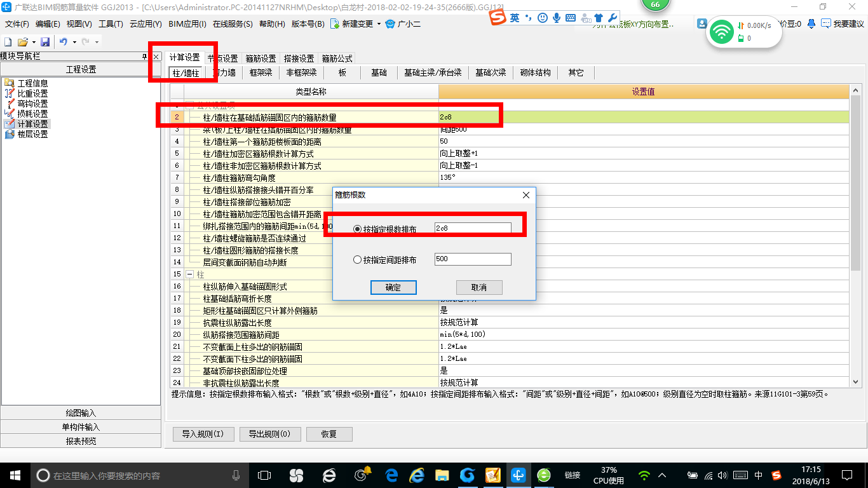Collapse the 柱 group in row 15
The height and width of the screenshot is (488, 868).
[189, 274]
